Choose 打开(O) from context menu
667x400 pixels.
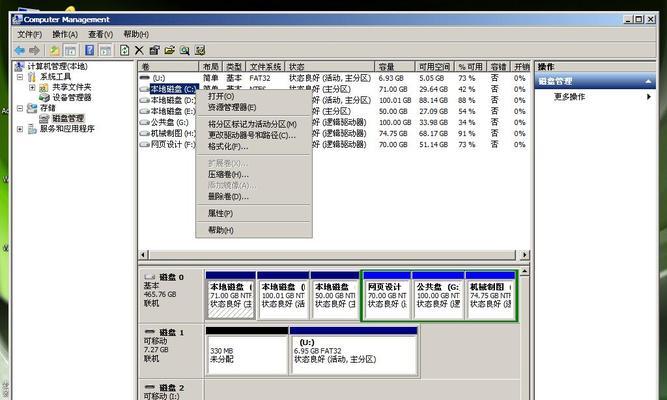pos(254,97)
